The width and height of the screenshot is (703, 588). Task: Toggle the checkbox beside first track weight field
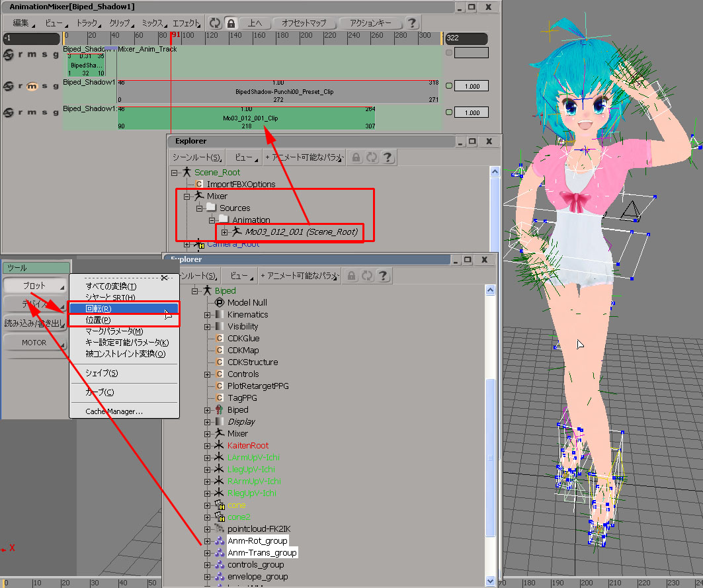coord(449,53)
